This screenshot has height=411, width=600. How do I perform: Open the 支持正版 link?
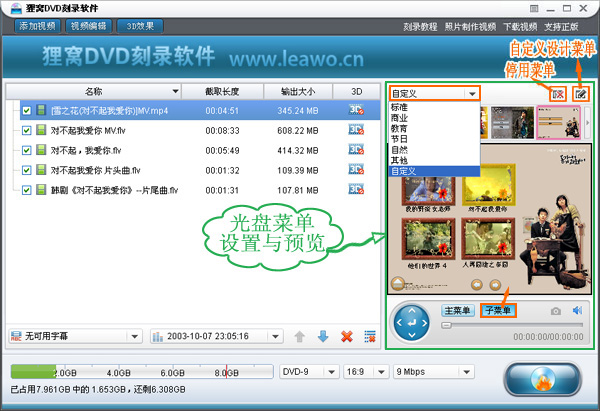tap(561, 27)
